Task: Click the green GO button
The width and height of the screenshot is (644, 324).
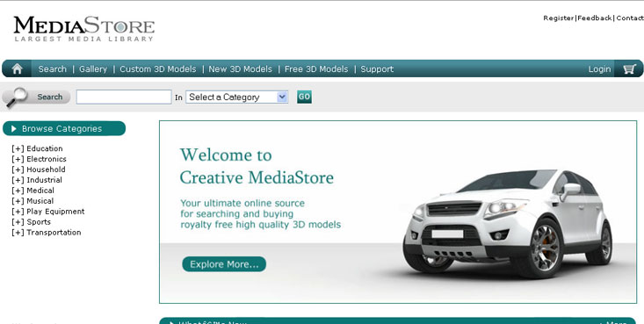Action: click(304, 97)
